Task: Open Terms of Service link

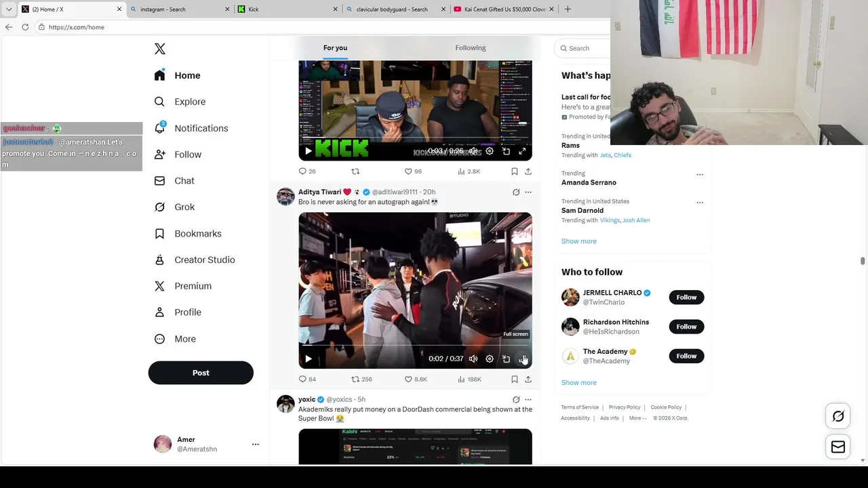Action: pos(580,407)
